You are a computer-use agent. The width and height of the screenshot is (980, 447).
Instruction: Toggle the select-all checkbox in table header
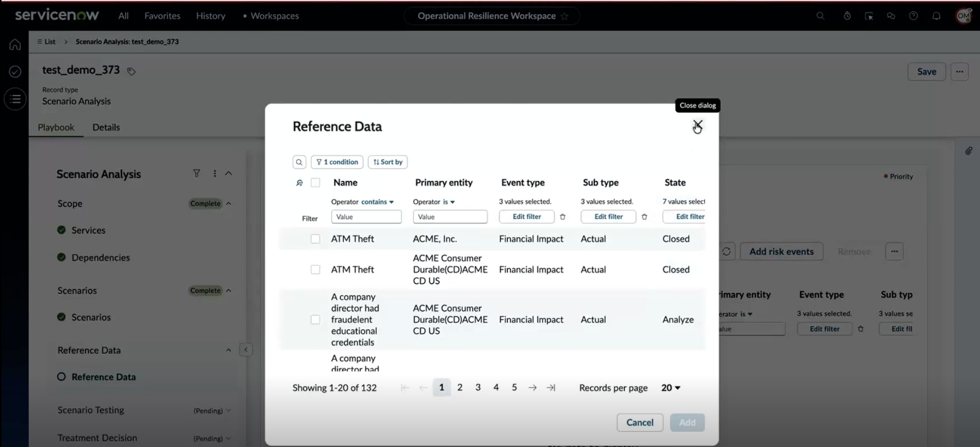point(315,183)
